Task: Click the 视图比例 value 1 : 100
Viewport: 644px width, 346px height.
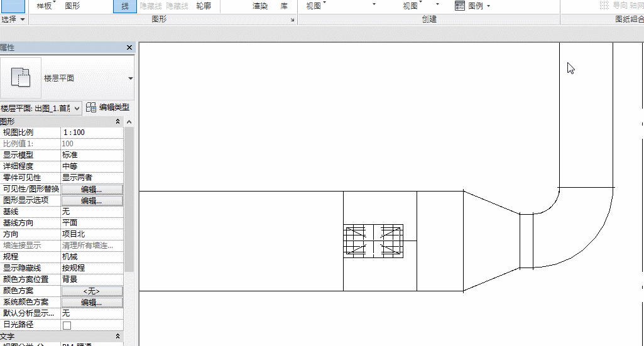Action: pos(92,132)
